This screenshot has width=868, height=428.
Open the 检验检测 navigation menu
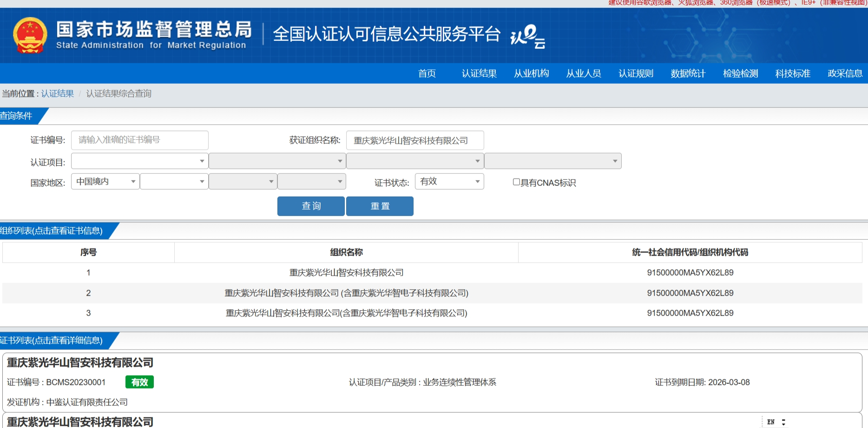(741, 73)
